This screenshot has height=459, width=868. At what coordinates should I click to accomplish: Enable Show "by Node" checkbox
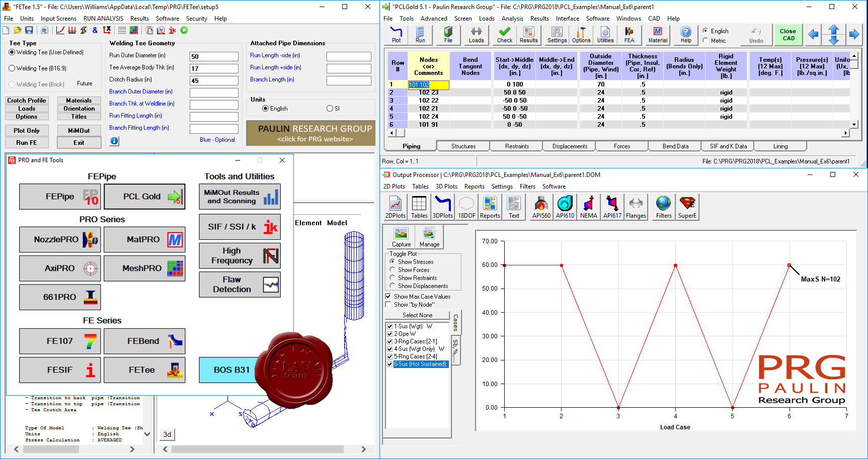388,305
